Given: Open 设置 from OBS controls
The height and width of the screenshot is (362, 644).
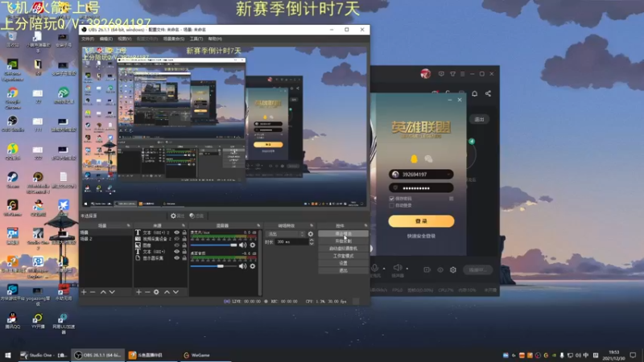Looking at the screenshot, I should [343, 263].
